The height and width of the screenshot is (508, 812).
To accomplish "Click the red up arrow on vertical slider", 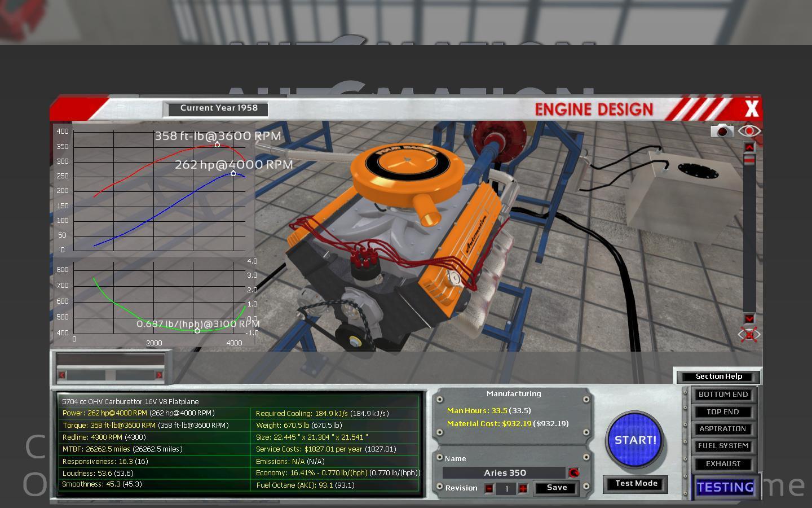I will pyautogui.click(x=749, y=148).
